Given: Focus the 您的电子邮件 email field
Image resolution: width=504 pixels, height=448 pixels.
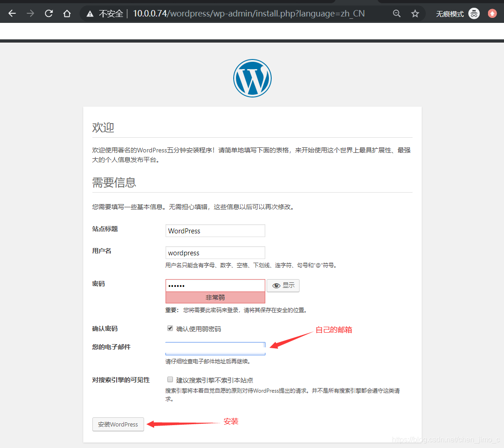Looking at the screenshot, I should point(215,349).
